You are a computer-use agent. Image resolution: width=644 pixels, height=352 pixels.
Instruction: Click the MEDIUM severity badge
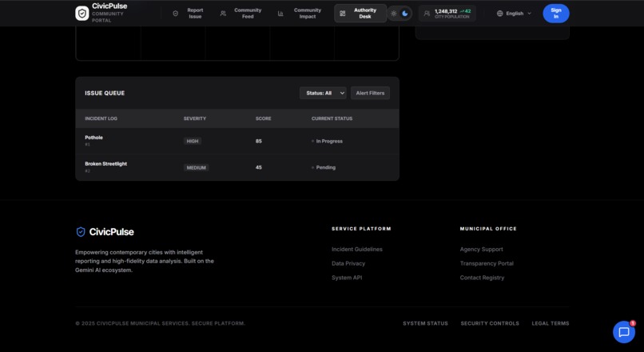tap(197, 167)
